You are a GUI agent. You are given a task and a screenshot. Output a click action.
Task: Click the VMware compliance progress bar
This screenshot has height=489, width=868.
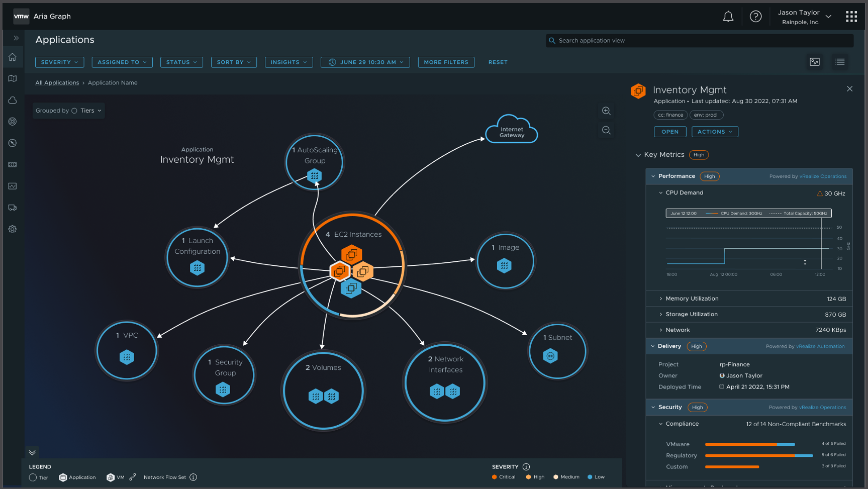pos(750,444)
